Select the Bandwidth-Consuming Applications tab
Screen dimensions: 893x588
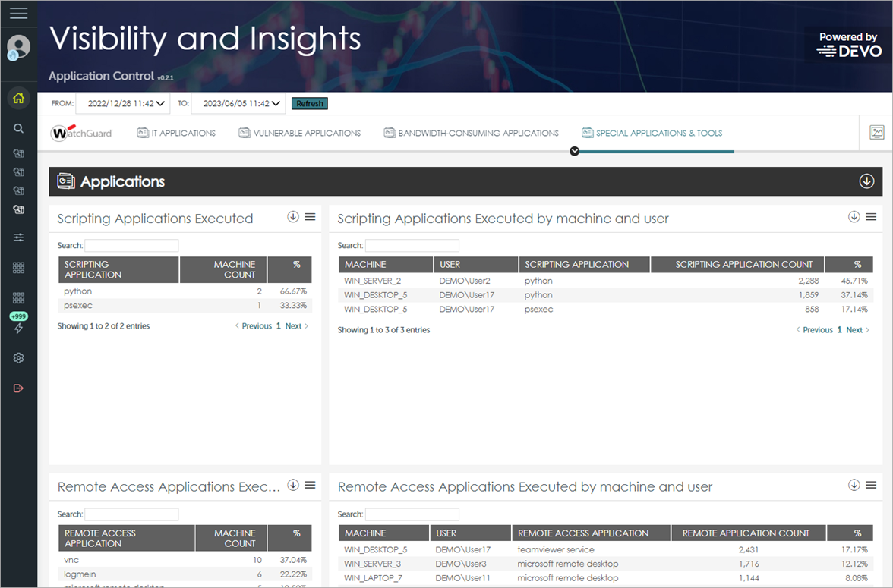click(471, 132)
